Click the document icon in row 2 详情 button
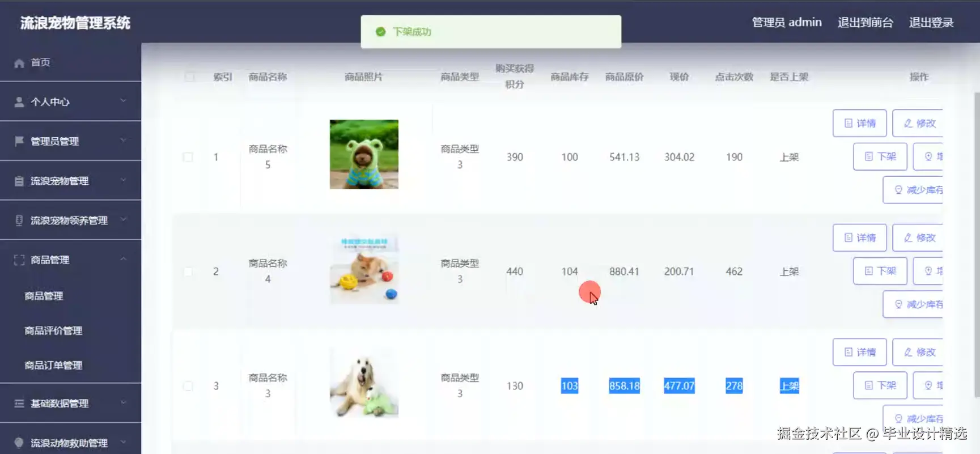 coord(849,237)
